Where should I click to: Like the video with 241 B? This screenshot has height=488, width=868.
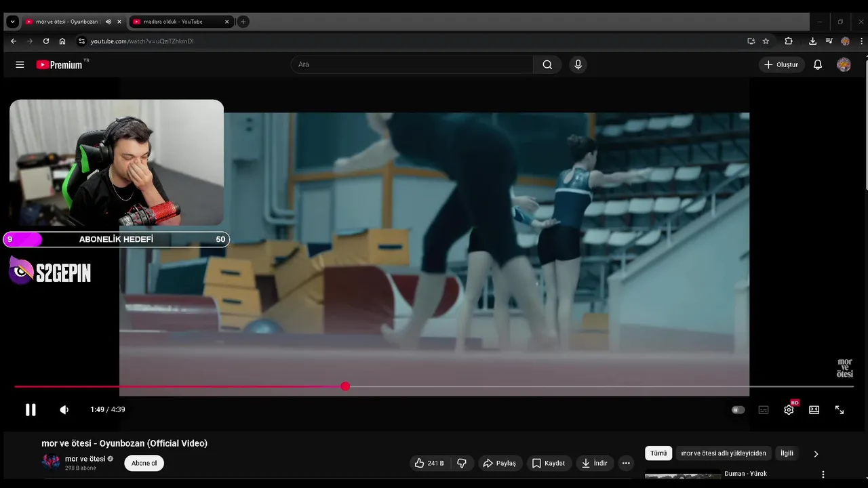[429, 463]
